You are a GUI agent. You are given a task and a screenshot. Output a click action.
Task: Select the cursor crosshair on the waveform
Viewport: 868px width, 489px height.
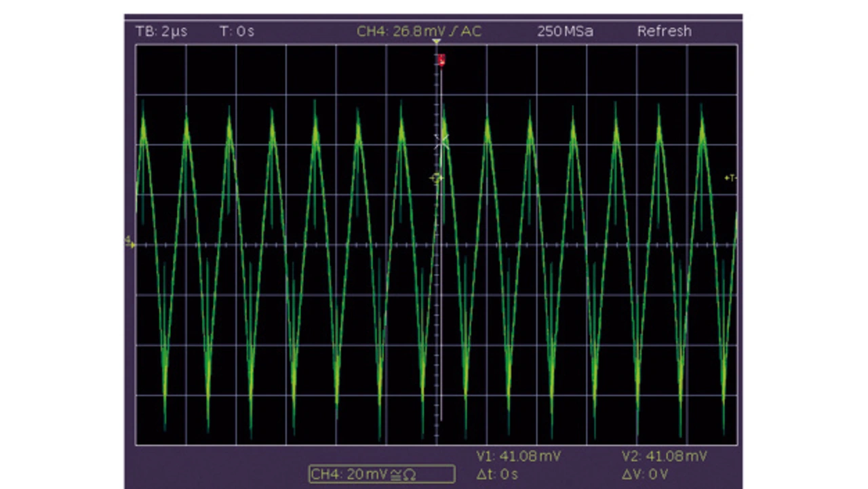point(441,141)
